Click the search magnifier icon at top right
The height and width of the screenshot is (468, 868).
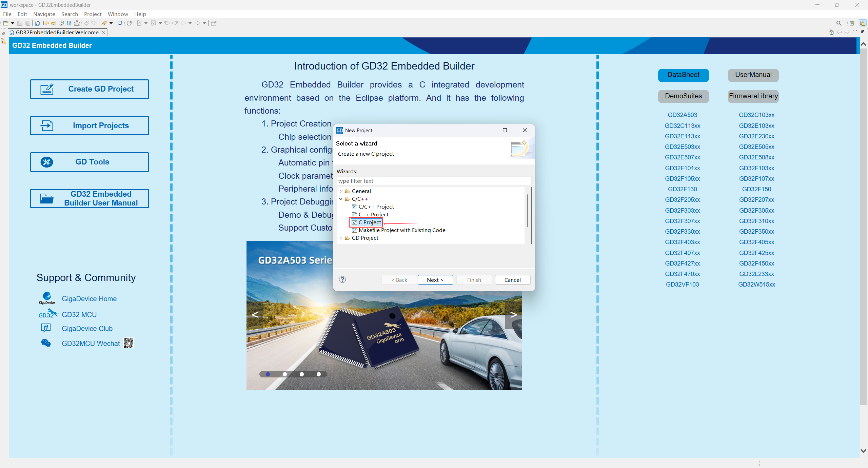839,23
